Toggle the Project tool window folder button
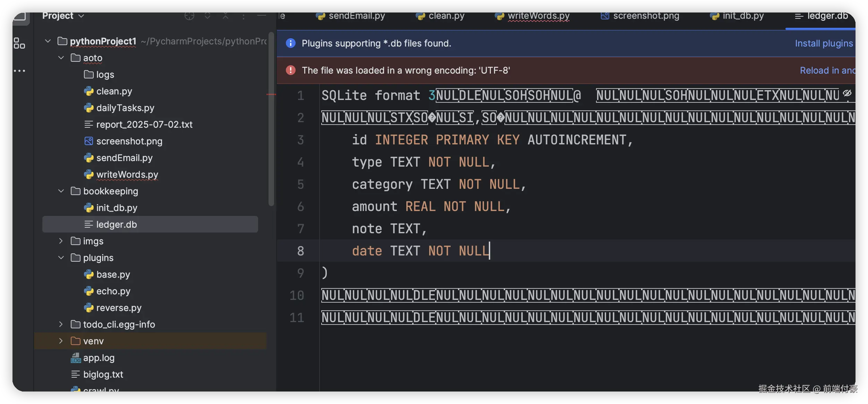Screen dimensions: 868x404 20,16
